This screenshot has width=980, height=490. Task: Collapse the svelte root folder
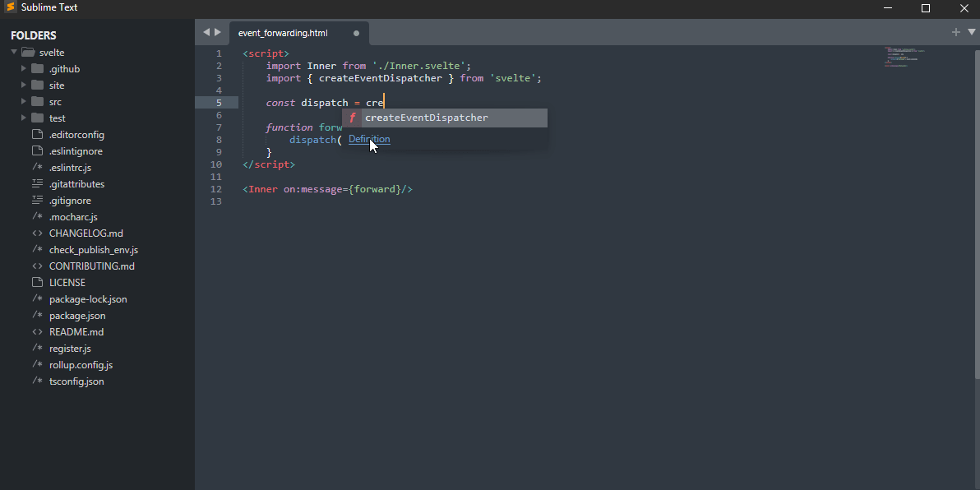[x=14, y=53]
